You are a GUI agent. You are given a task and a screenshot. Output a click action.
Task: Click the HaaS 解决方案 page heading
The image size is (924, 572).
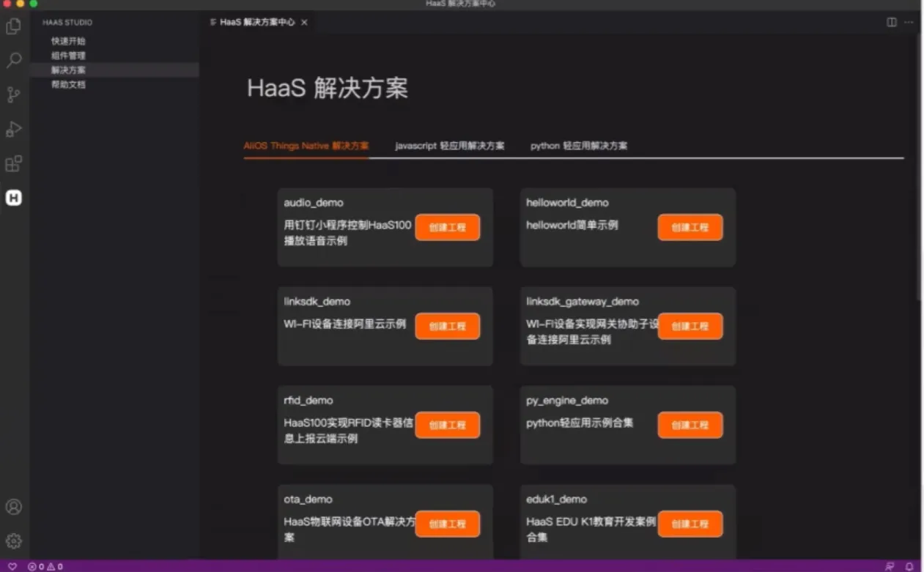(x=328, y=89)
